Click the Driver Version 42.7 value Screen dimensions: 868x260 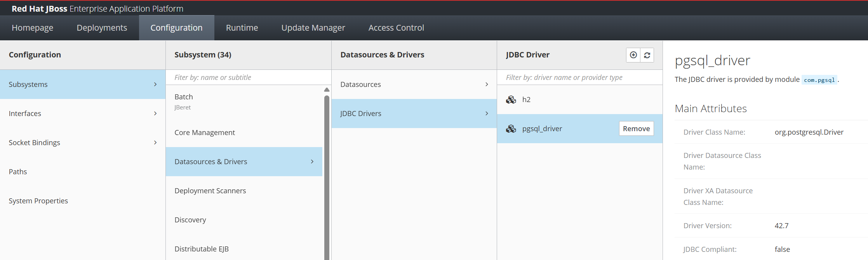781,225
